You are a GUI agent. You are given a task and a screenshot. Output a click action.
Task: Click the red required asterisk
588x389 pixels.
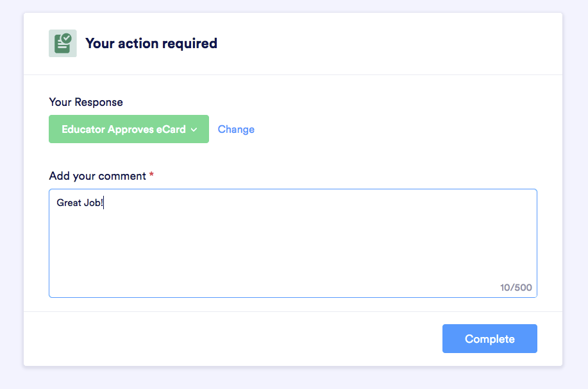click(x=151, y=175)
